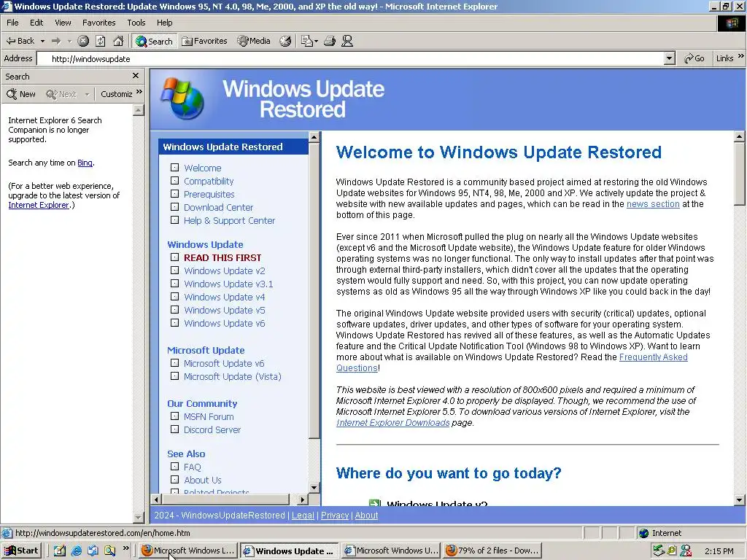Click the Go button

tap(694, 58)
